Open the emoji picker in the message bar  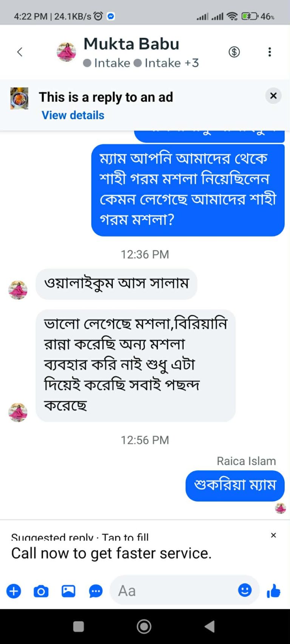pyautogui.click(x=245, y=590)
